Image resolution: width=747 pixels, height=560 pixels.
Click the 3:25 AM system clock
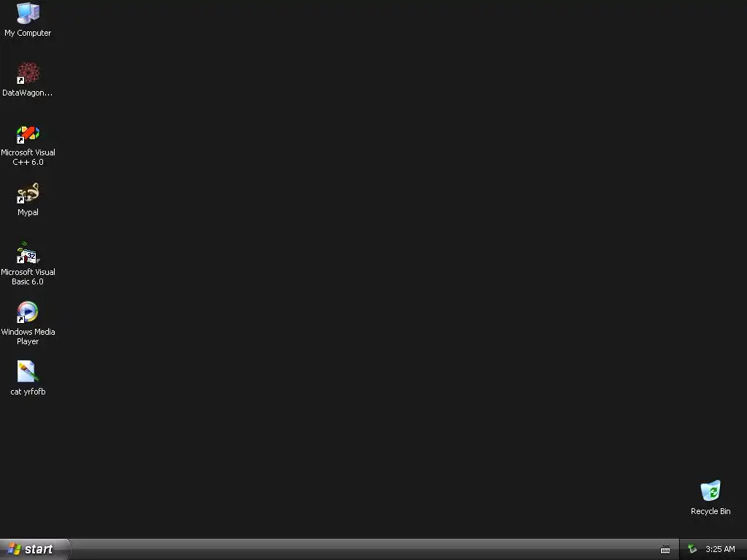point(720,549)
